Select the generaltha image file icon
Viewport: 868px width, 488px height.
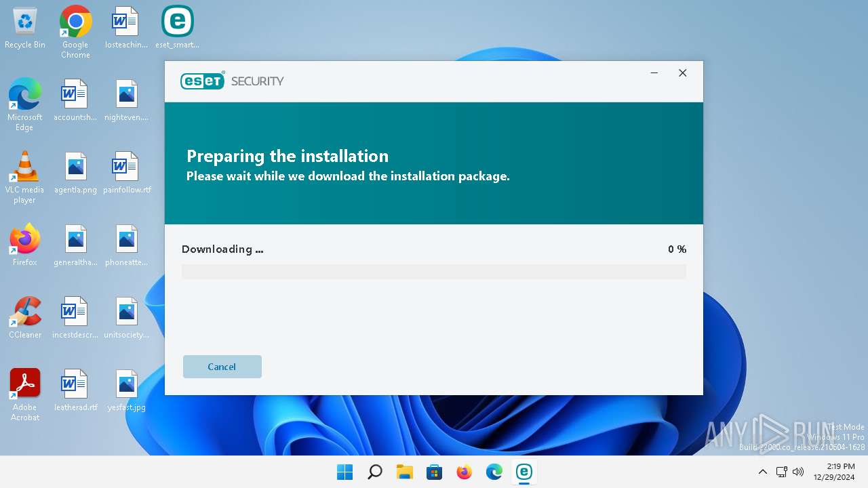[x=75, y=245]
